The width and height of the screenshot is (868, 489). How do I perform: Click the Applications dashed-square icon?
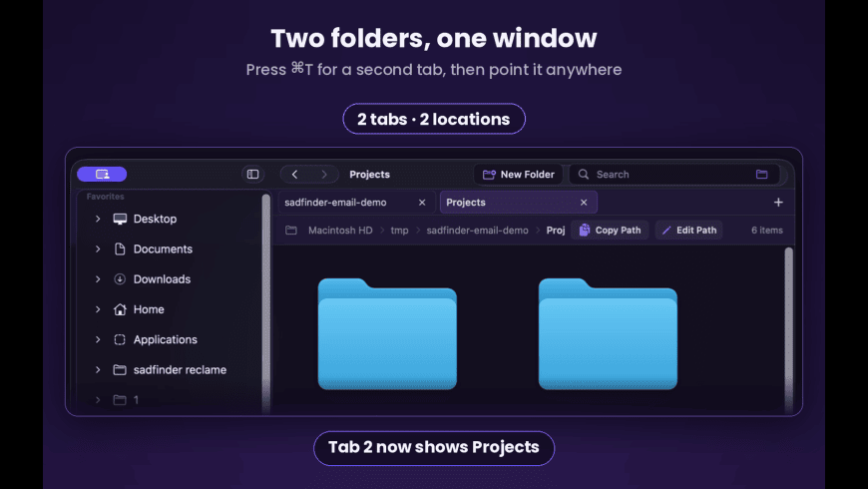pos(120,339)
